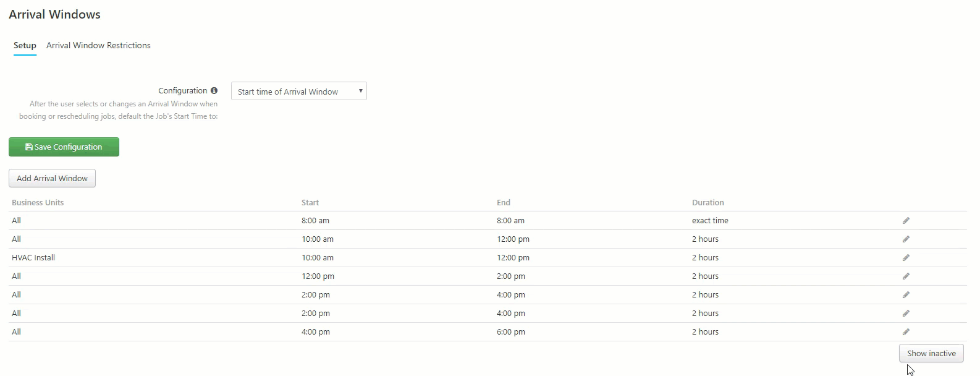Click the 8:00 am start time cell
The height and width of the screenshot is (376, 980).
pyautogui.click(x=315, y=220)
